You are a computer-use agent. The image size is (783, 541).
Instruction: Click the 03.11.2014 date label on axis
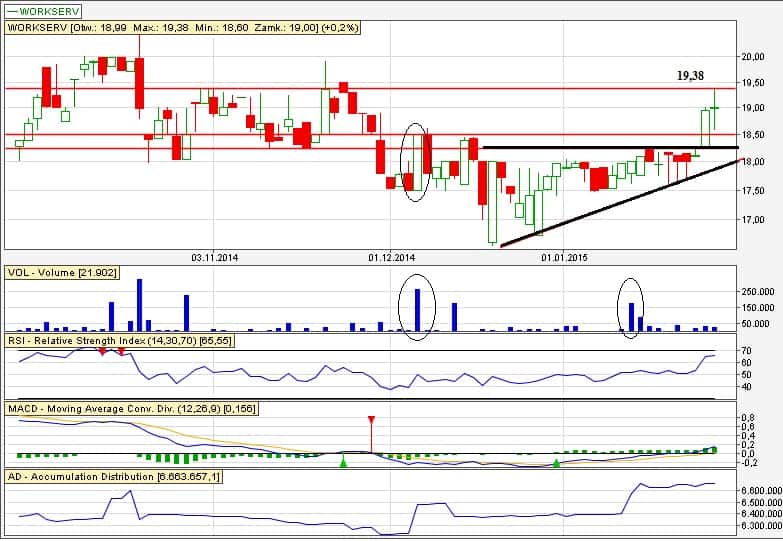point(213,257)
